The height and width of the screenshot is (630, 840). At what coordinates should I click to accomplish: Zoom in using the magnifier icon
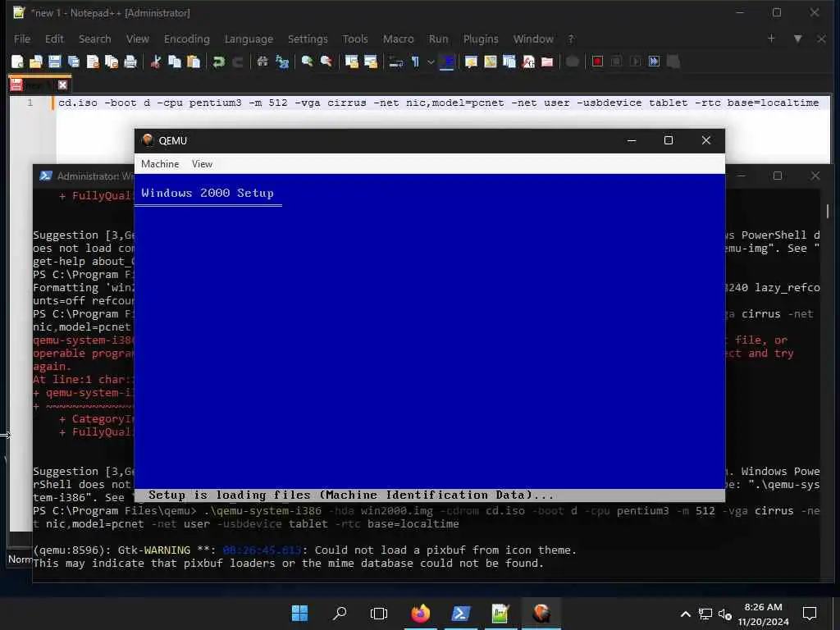pos(307,62)
